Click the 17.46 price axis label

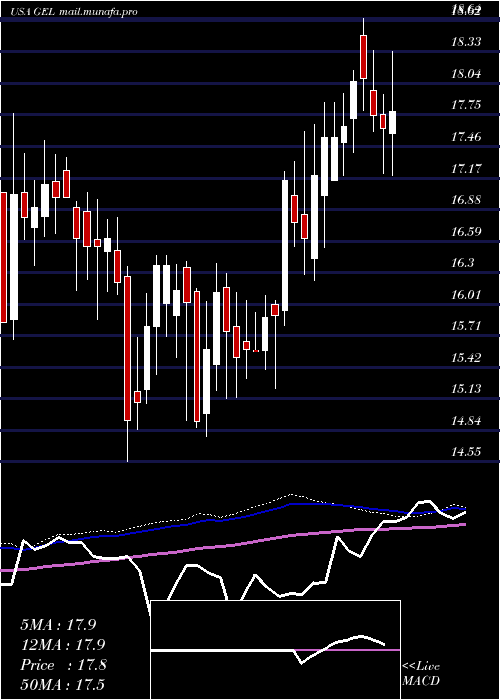pos(466,137)
